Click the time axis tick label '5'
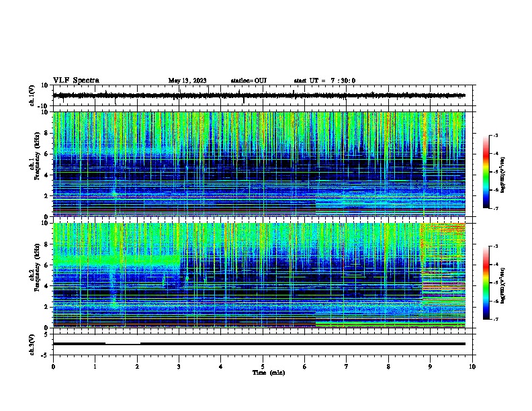Image resolution: width=532 pixels, height=411 pixels. 263,367
